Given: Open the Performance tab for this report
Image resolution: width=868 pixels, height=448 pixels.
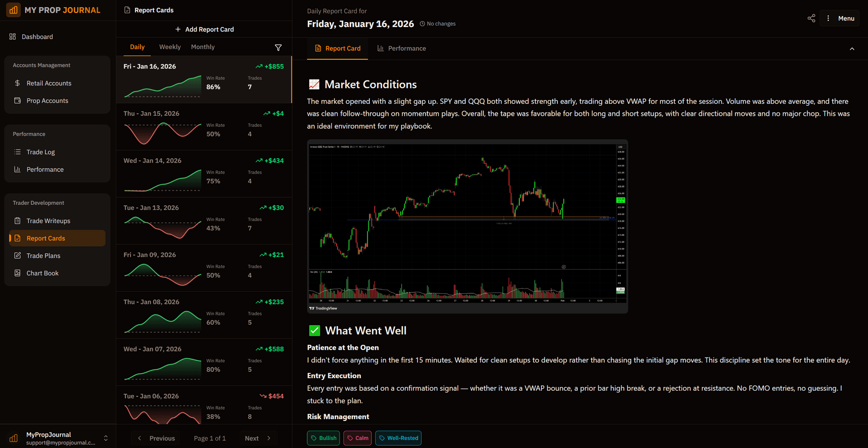Looking at the screenshot, I should [x=402, y=48].
